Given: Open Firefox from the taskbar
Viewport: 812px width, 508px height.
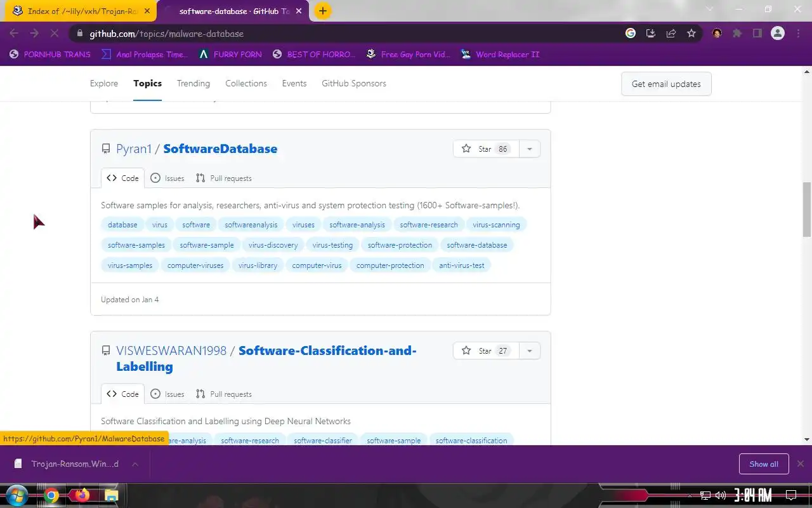Looking at the screenshot, I should pos(81,495).
